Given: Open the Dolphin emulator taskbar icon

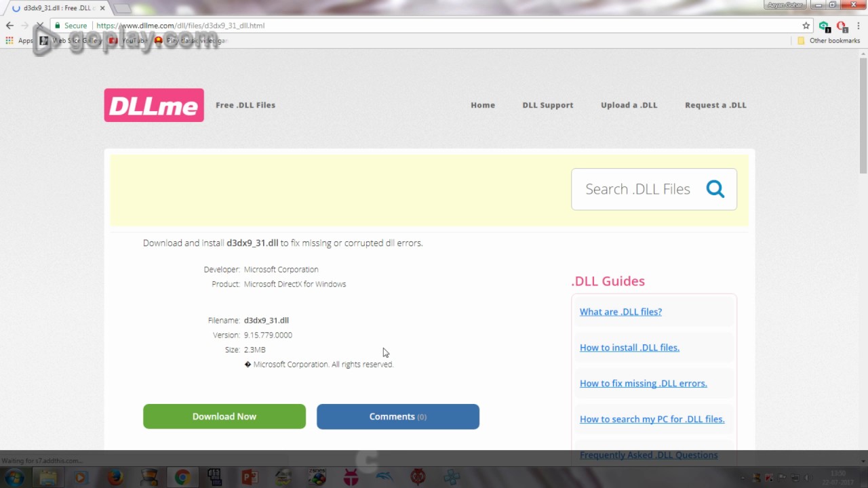Looking at the screenshot, I should coord(384,478).
